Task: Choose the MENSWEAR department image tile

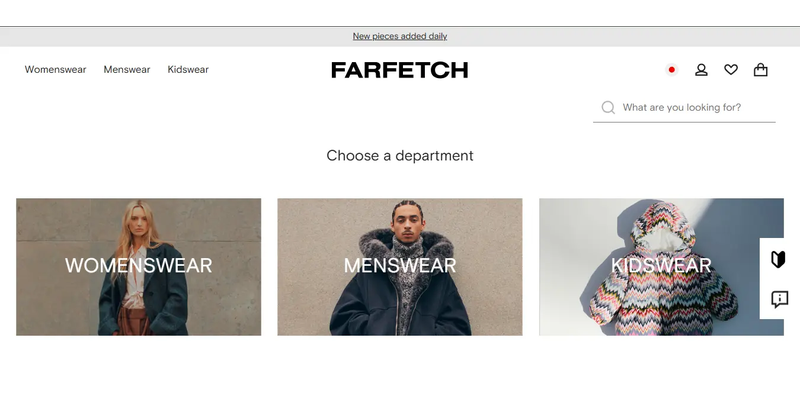Action: click(399, 267)
